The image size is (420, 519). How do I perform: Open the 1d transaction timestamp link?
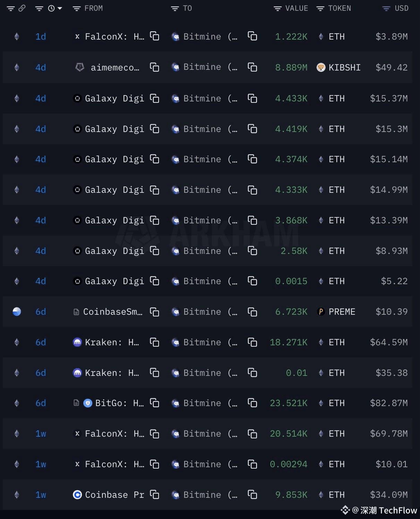41,36
